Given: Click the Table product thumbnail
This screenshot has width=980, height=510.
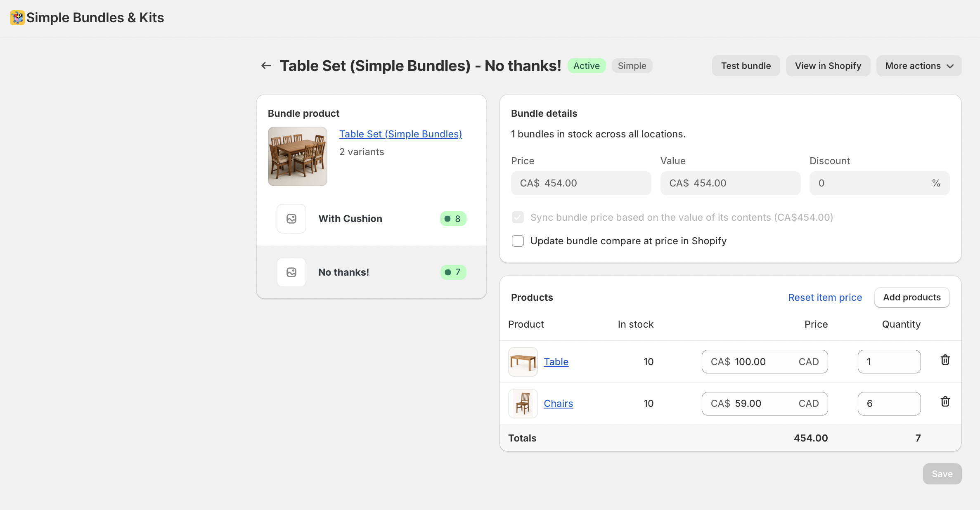Looking at the screenshot, I should pos(523,362).
